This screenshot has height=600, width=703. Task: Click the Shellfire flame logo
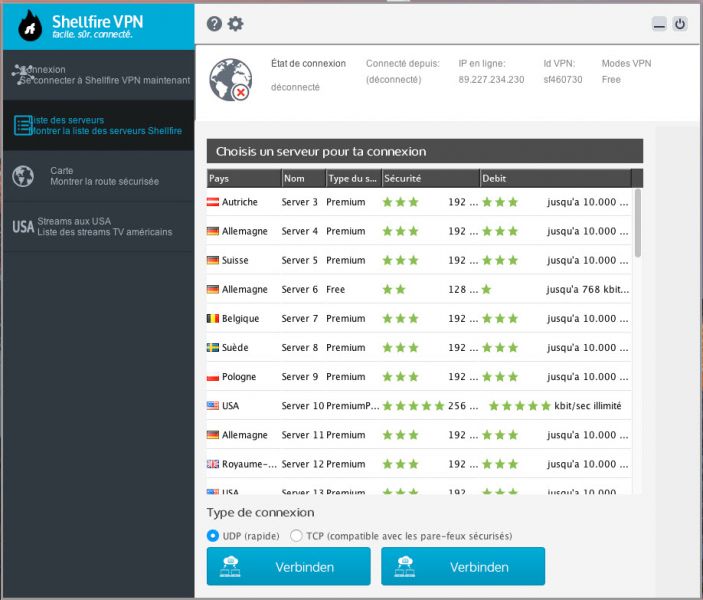coord(30,26)
